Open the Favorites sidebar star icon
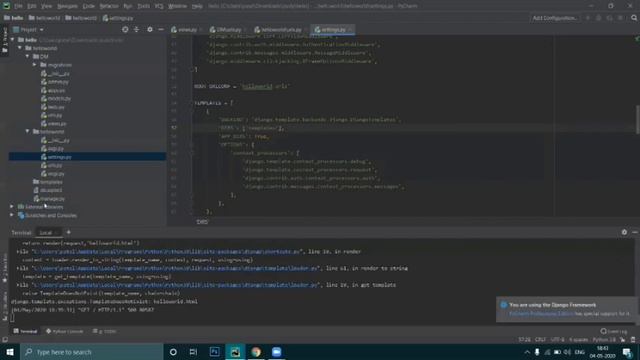Viewport: 640px width, 360px height. 5,280
